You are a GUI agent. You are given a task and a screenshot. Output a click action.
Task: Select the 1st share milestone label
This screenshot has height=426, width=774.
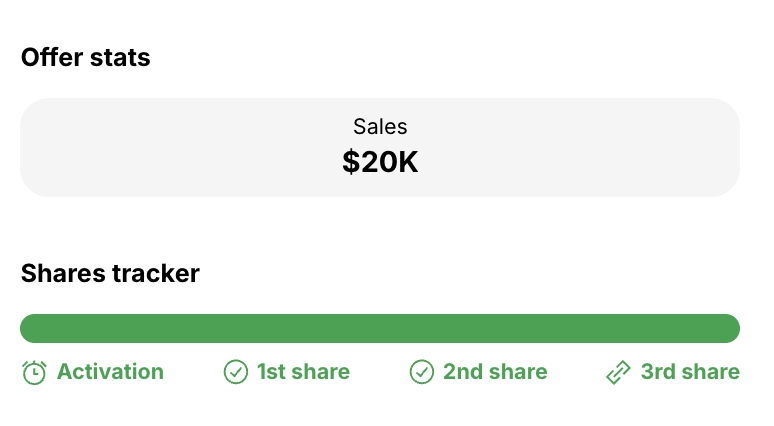tap(303, 372)
